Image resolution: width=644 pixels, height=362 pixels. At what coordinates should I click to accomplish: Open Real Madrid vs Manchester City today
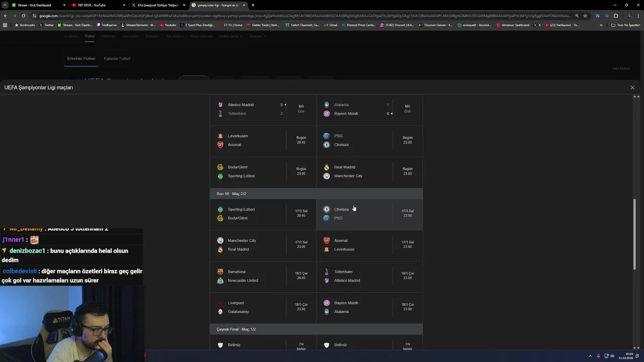(x=369, y=171)
